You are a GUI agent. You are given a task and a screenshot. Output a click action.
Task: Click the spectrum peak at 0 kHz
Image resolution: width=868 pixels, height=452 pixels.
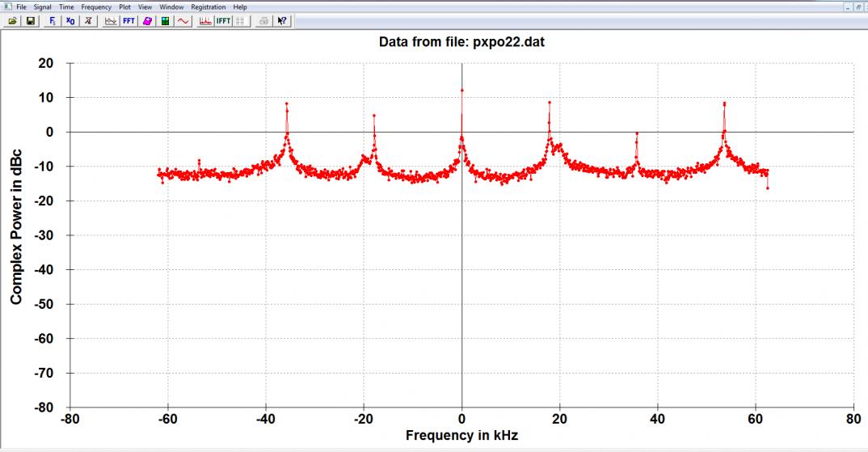tap(461, 90)
